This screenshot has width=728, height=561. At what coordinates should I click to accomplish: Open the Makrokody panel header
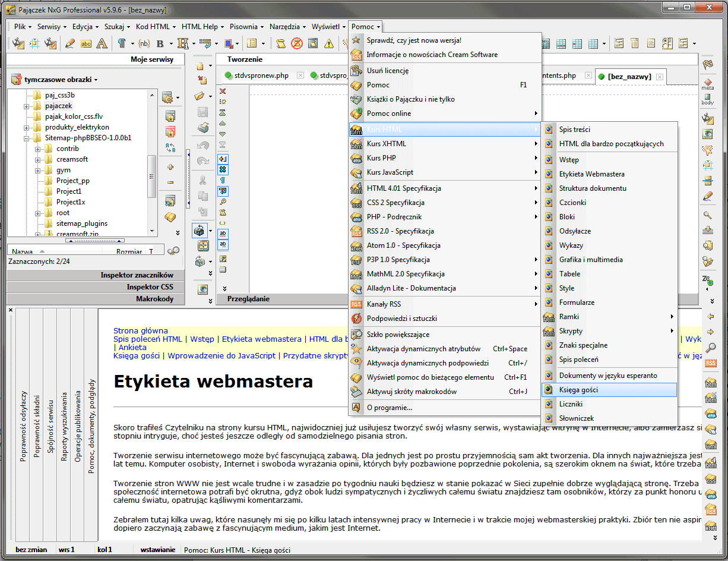(x=96, y=299)
